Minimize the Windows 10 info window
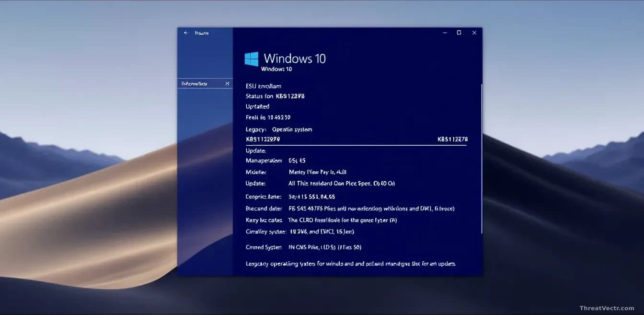 pos(445,33)
